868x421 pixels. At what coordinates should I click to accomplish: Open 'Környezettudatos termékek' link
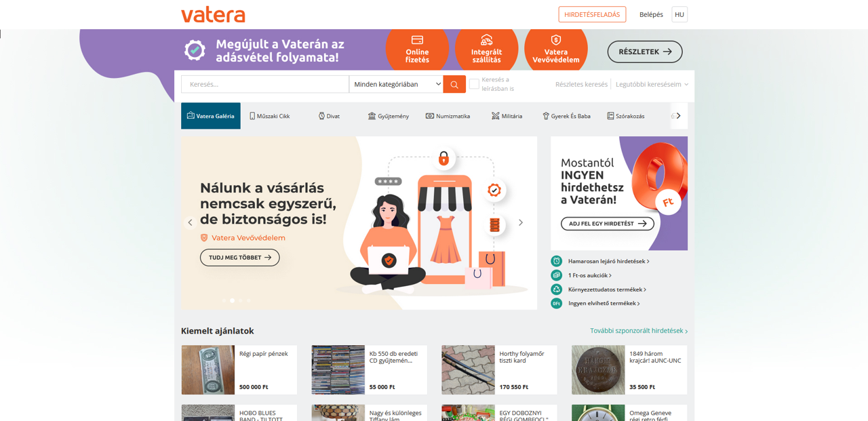(x=607, y=289)
